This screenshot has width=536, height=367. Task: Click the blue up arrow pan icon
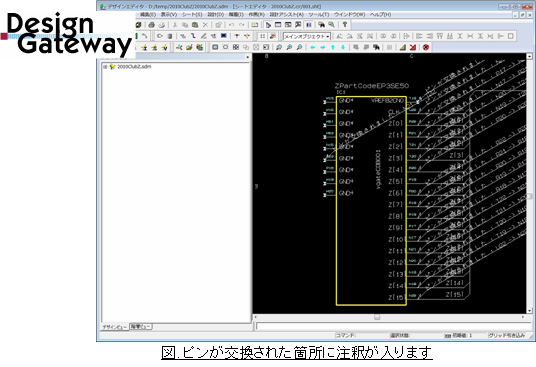click(x=333, y=47)
